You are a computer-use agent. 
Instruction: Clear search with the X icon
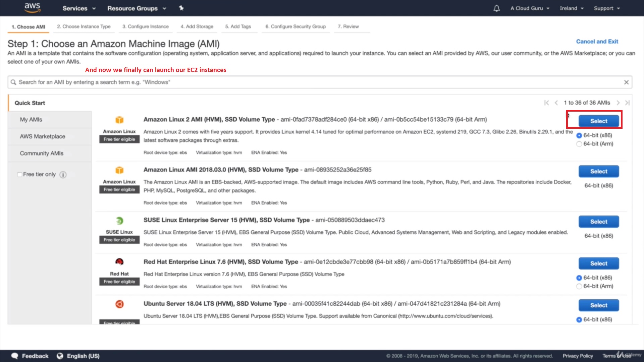(626, 82)
